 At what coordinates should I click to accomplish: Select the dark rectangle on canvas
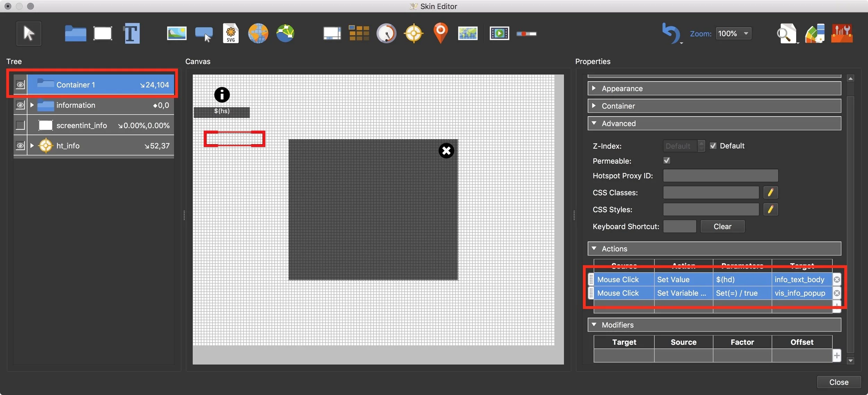(x=373, y=209)
